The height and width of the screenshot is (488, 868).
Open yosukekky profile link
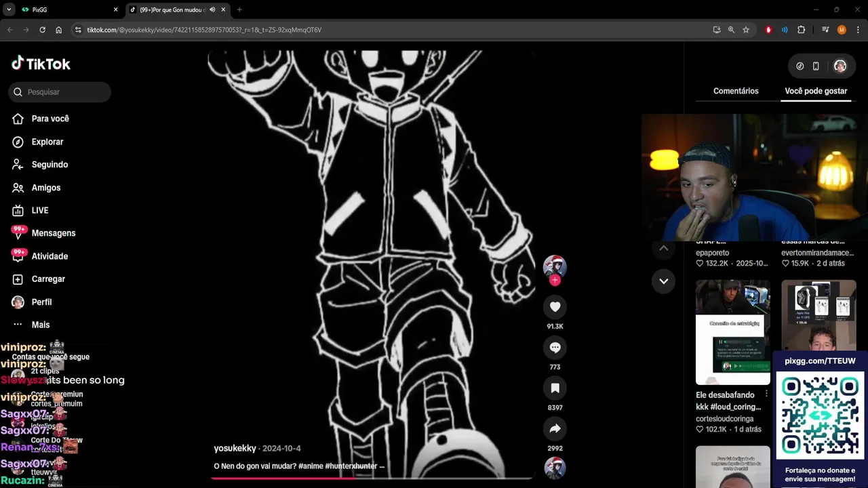[x=235, y=449]
